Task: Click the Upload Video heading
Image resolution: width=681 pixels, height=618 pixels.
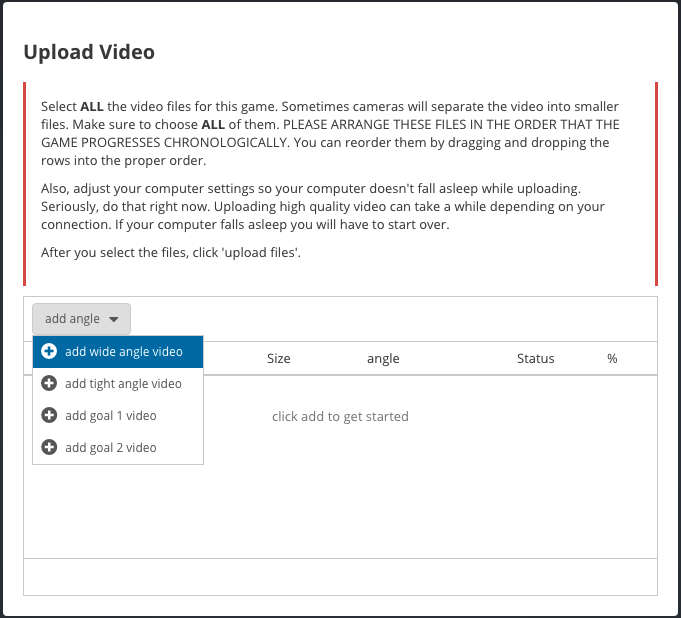Action: tap(89, 52)
